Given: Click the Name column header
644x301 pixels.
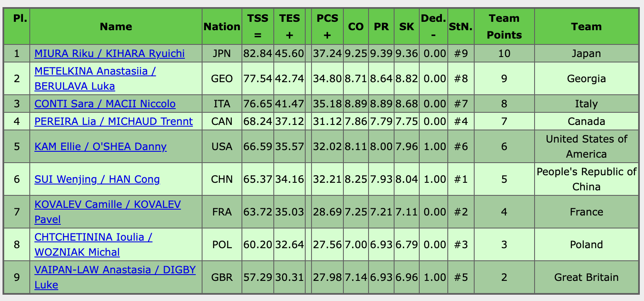Looking at the screenshot, I should pos(116,27).
